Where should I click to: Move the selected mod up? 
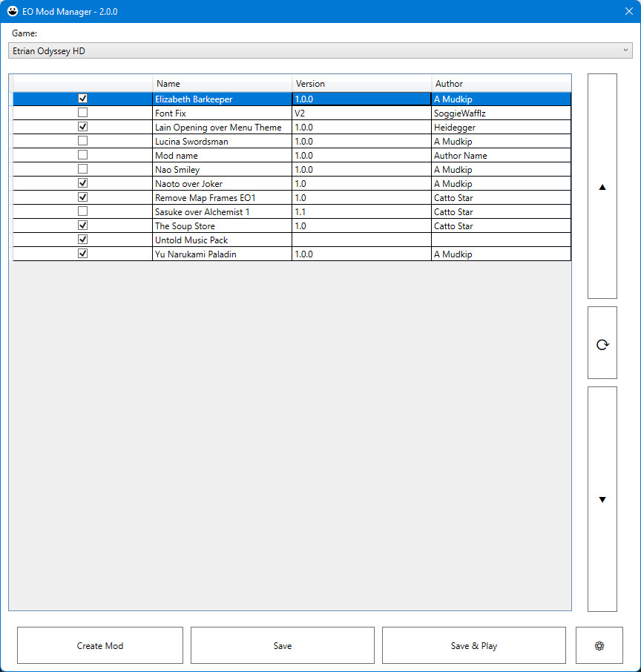tap(602, 186)
